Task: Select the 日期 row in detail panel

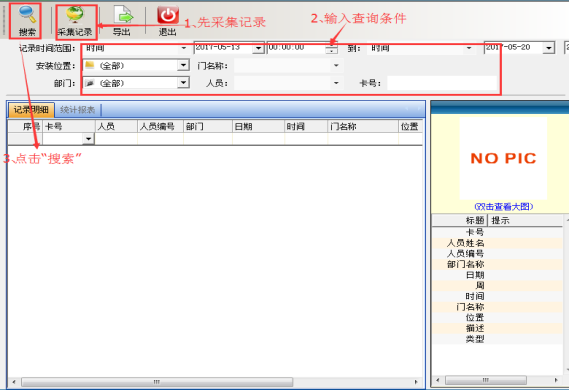Action: tap(497, 275)
